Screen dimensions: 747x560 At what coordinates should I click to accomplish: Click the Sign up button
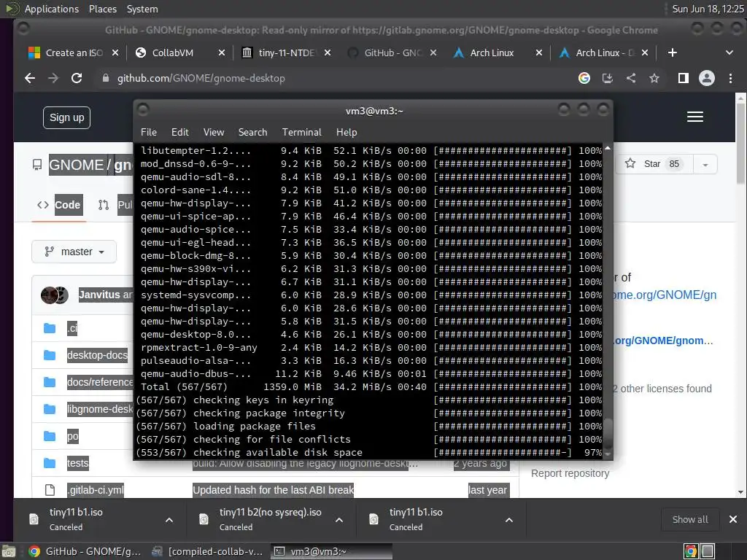pos(66,117)
